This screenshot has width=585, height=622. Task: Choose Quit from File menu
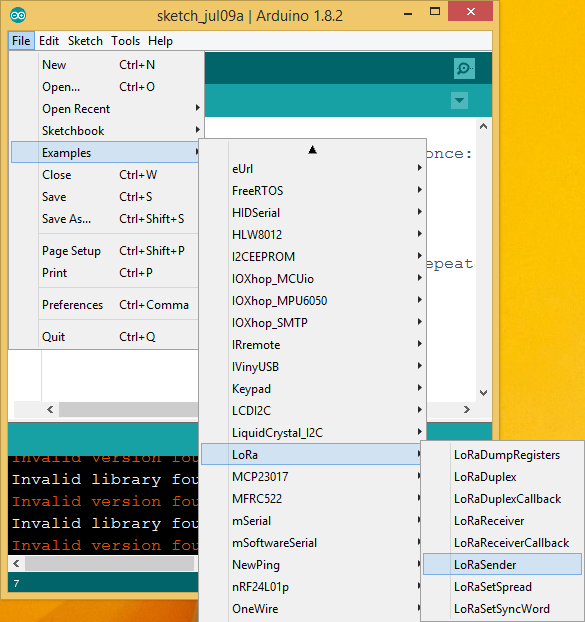[105, 337]
